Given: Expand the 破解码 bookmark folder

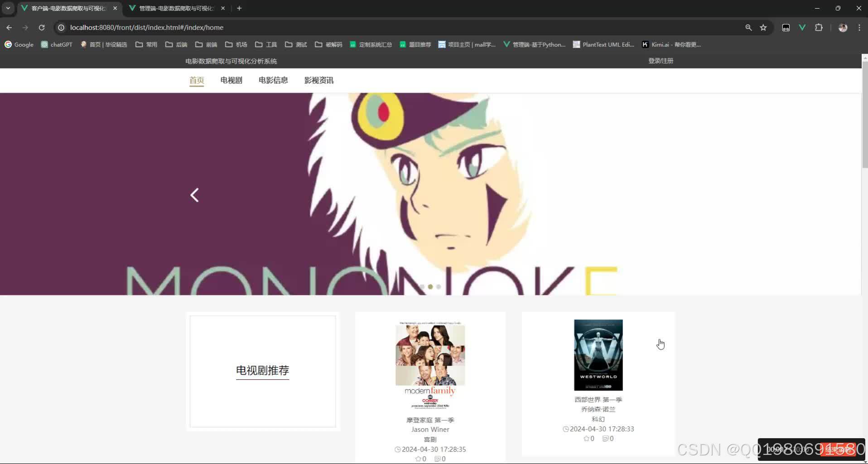Looking at the screenshot, I should [328, 44].
